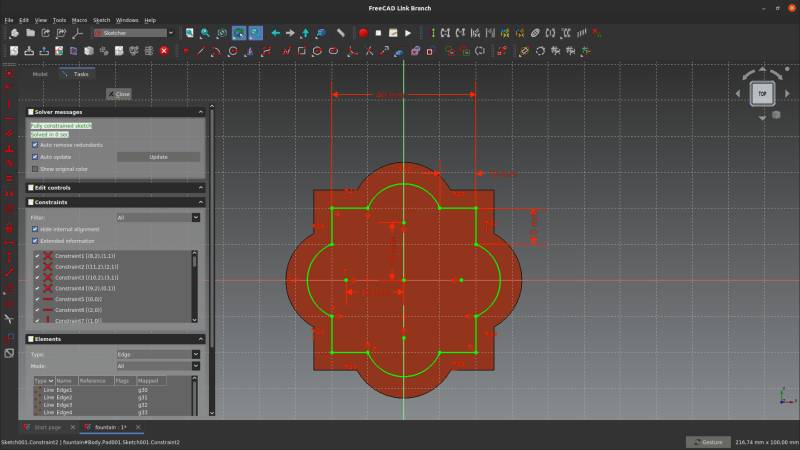This screenshot has width=800, height=450.
Task: Expand the Edit controls panel
Action: [x=201, y=188]
